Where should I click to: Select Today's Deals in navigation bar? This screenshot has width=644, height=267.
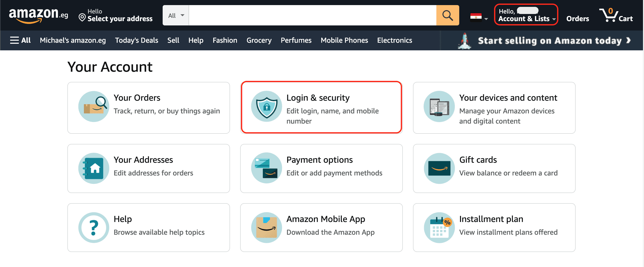pyautogui.click(x=136, y=40)
